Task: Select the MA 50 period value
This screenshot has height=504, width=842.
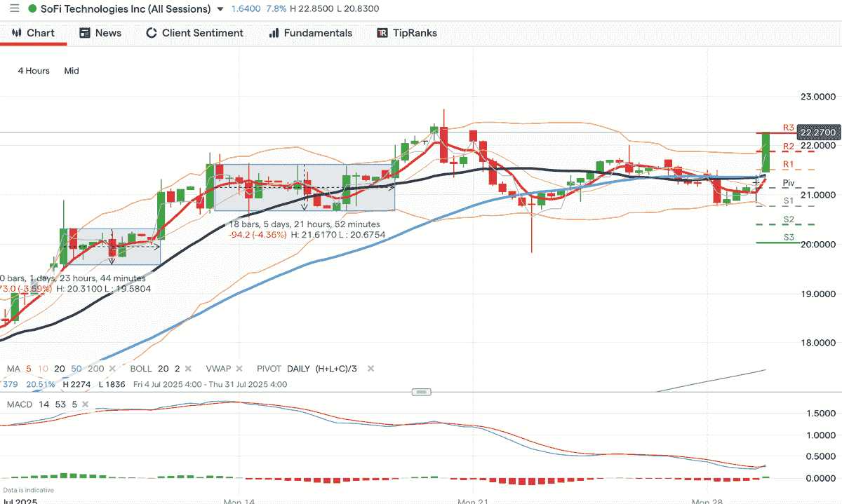Action: pos(77,369)
